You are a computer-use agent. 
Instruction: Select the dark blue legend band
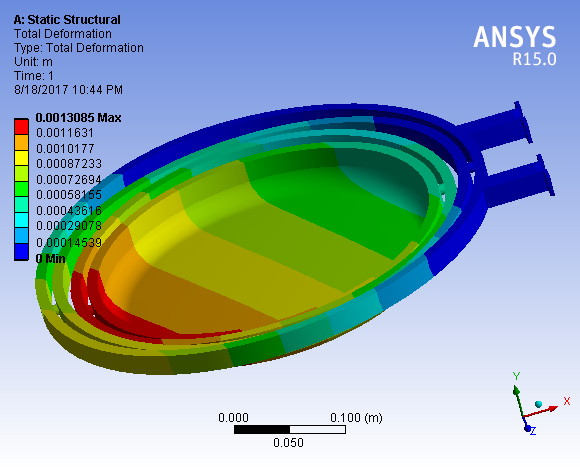[21, 252]
